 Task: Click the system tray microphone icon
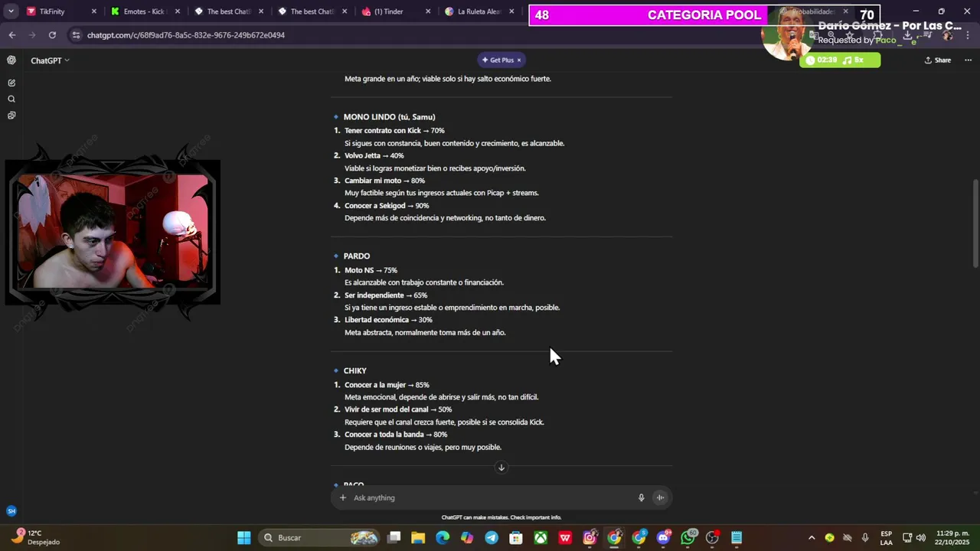click(x=865, y=538)
